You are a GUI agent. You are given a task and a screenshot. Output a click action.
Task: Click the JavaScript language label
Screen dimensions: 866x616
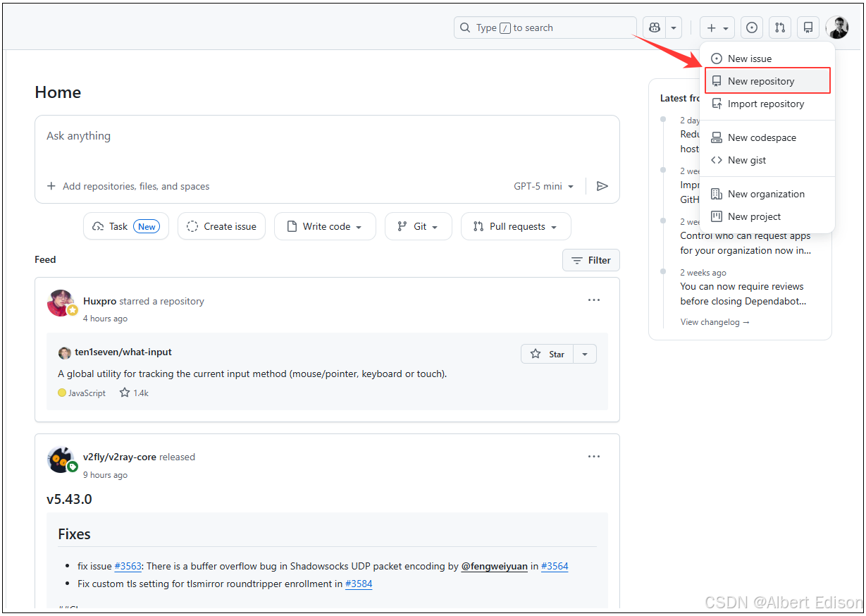(x=87, y=393)
